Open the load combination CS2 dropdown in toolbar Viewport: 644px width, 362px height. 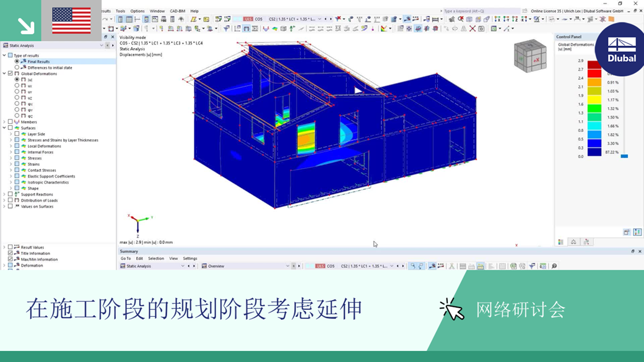(x=320, y=19)
